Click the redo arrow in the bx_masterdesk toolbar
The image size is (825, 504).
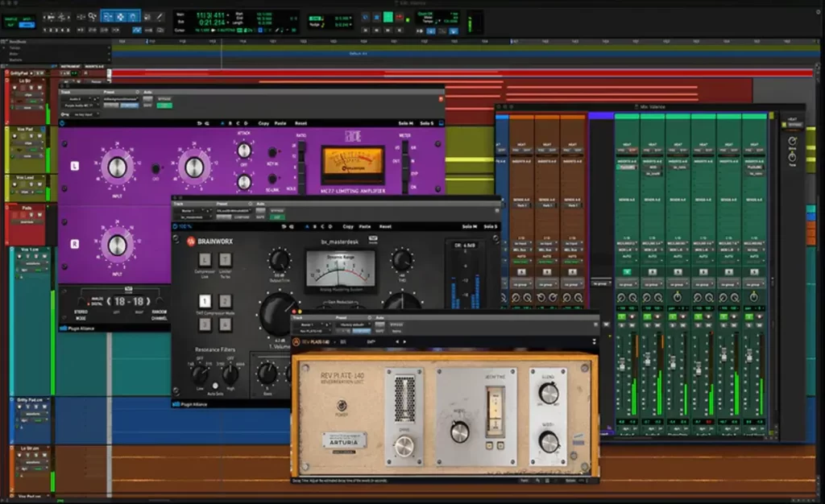pyautogui.click(x=292, y=226)
